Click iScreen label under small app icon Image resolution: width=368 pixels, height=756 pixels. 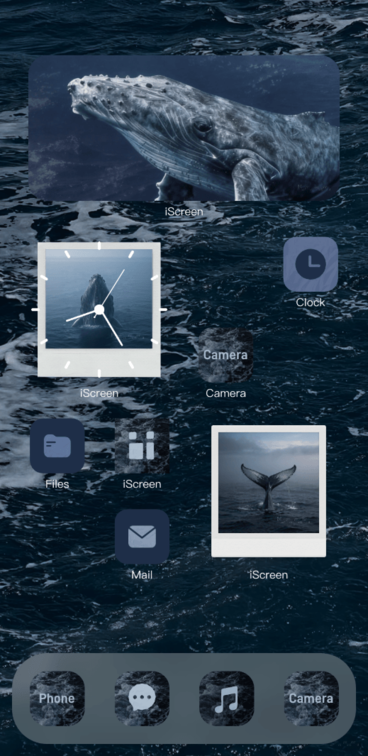[x=142, y=484]
